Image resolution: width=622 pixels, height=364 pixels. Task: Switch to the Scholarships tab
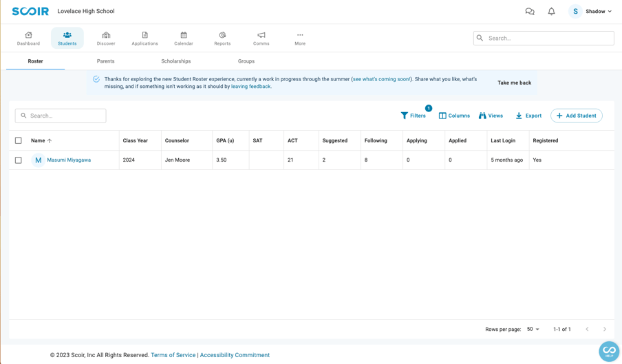[175, 61]
